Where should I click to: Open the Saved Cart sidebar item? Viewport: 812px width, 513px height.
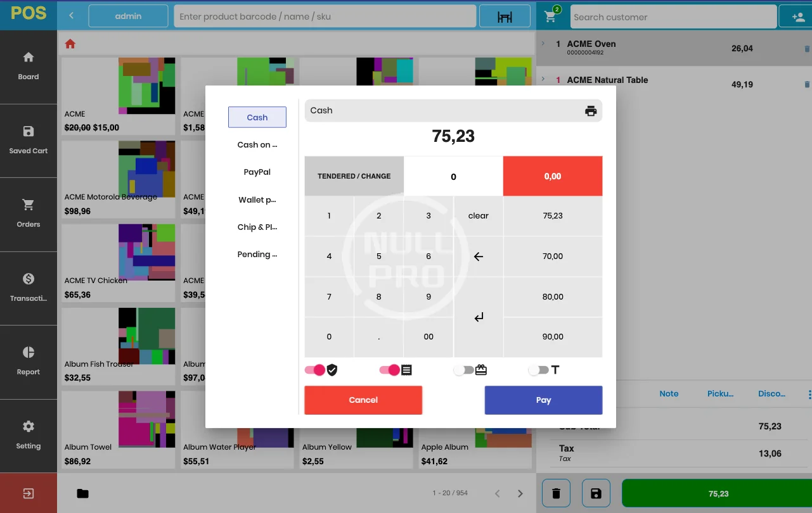tap(29, 140)
